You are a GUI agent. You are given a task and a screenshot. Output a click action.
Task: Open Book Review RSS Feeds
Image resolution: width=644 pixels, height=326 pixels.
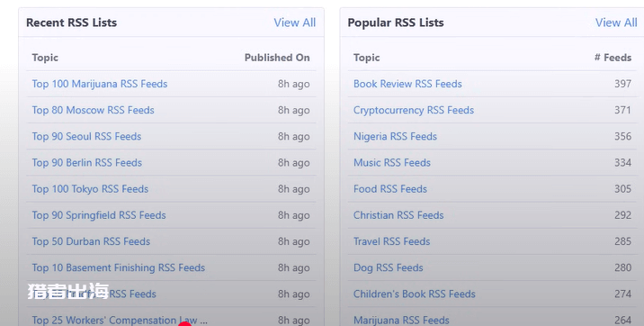point(407,84)
